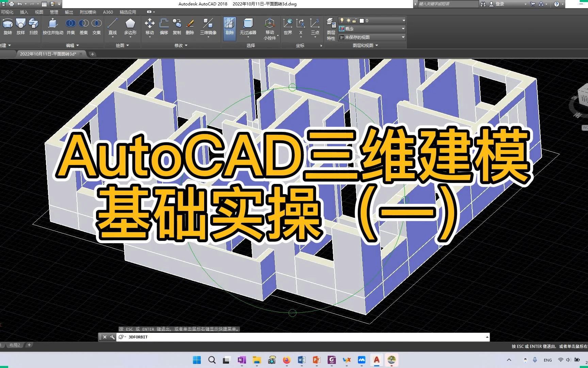Open the 概念 visual style dropdown
This screenshot has width=588, height=368.
point(403,29)
